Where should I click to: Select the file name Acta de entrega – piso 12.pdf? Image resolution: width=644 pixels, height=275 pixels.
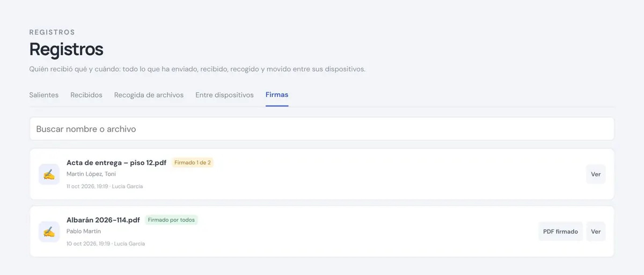116,162
